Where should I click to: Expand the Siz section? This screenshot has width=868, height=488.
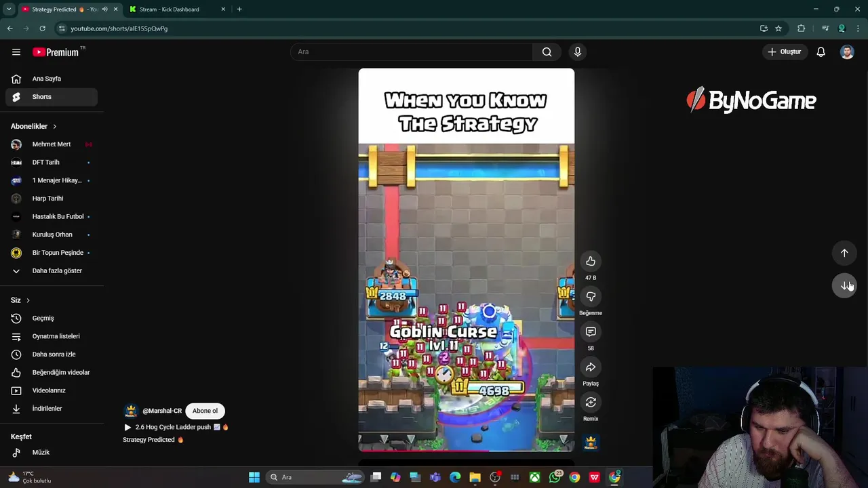(20, 300)
